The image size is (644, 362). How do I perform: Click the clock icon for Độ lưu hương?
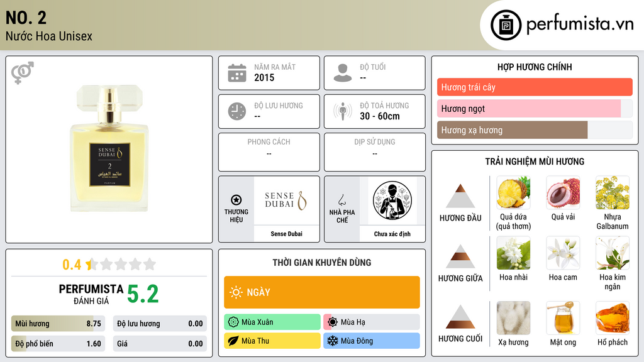237,111
